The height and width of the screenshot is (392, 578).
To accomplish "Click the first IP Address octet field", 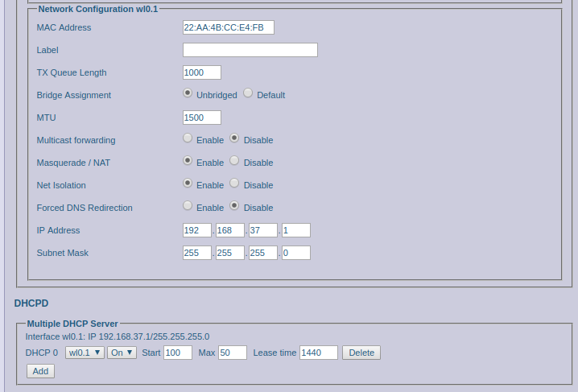I will click(196, 230).
